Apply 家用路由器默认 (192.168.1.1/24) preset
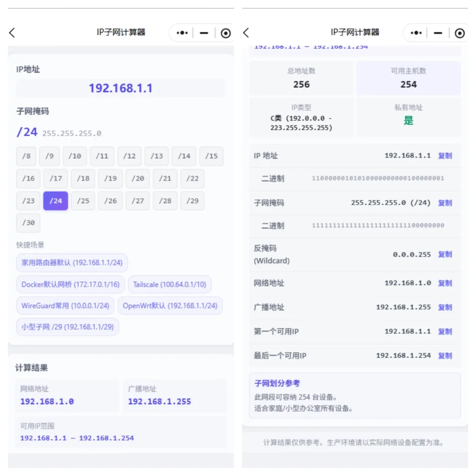Screen dimensions: 476x476 [72, 263]
